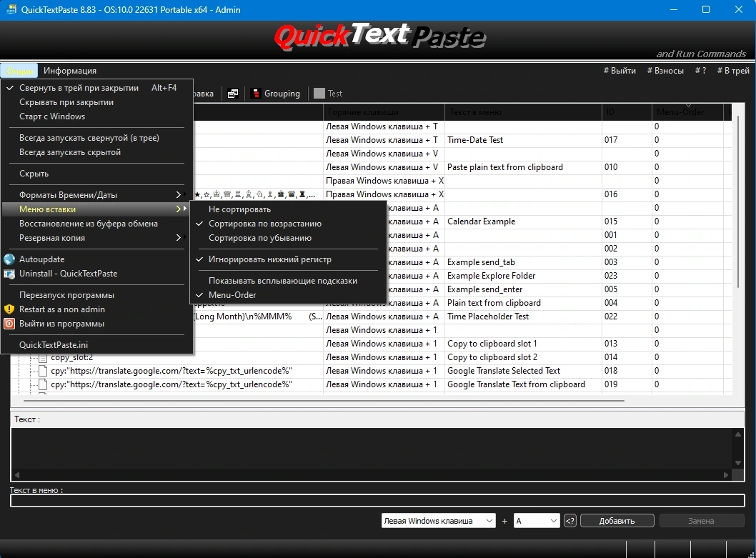Click the <? placeholder helper button

pyautogui.click(x=570, y=521)
